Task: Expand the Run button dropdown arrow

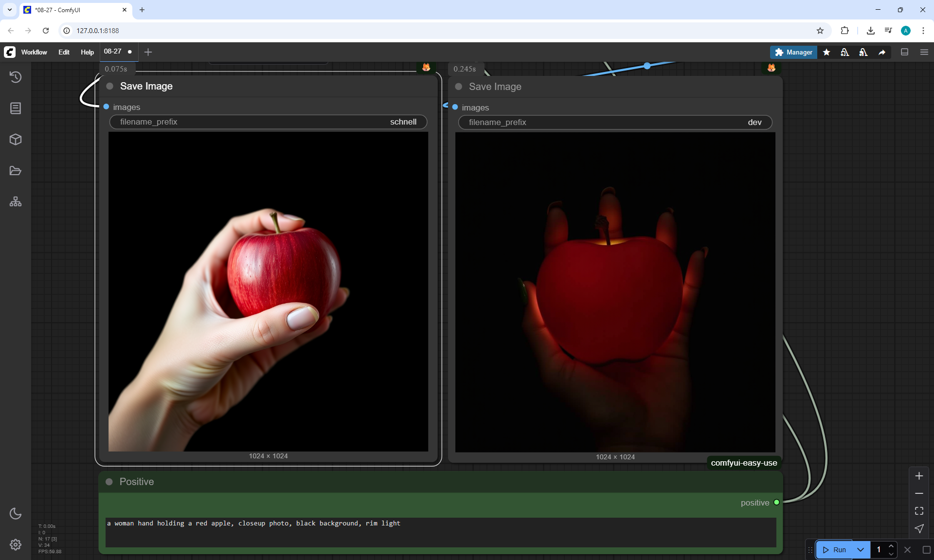Action: [861, 550]
